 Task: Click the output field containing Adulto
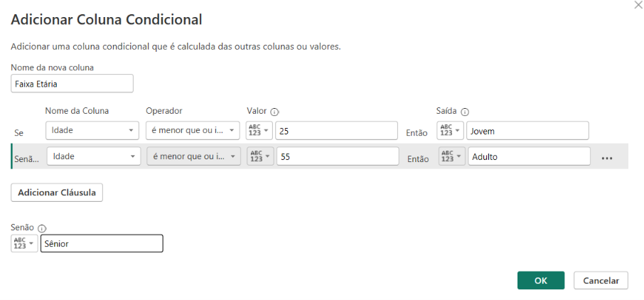pos(529,156)
